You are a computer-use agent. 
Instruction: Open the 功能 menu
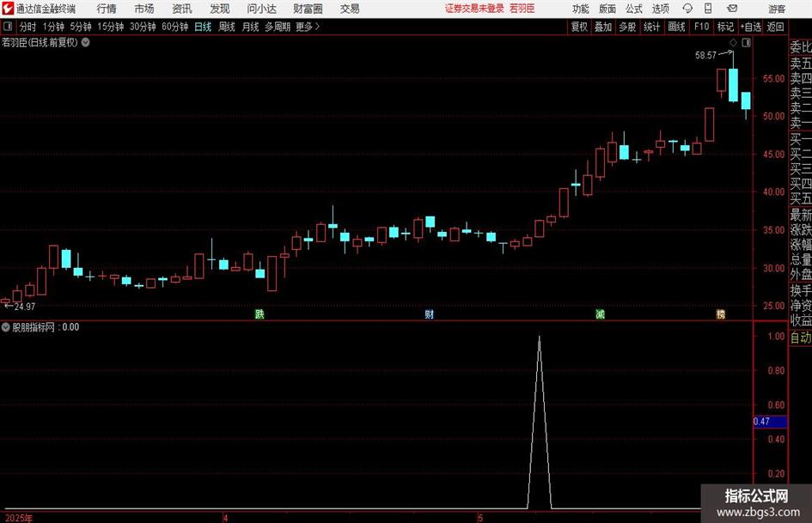581,9
